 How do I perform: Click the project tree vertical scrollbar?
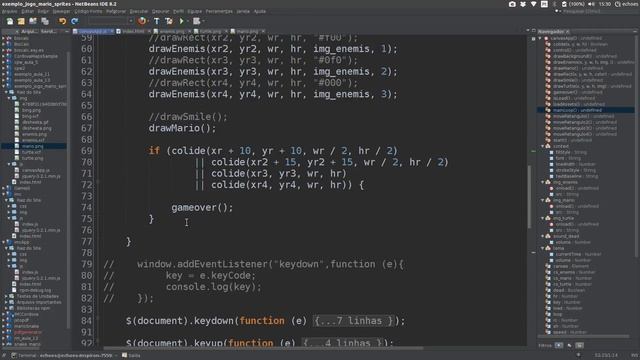click(x=69, y=189)
